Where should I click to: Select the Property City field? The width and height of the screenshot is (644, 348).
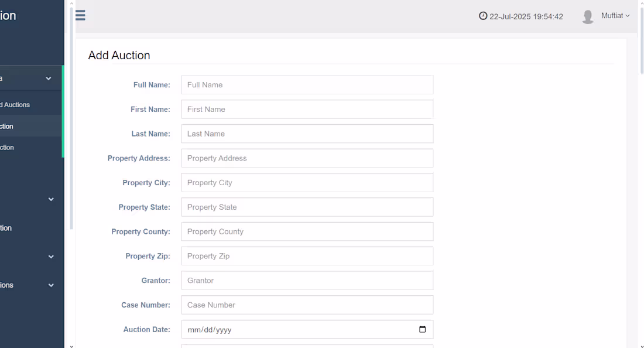pyautogui.click(x=307, y=183)
